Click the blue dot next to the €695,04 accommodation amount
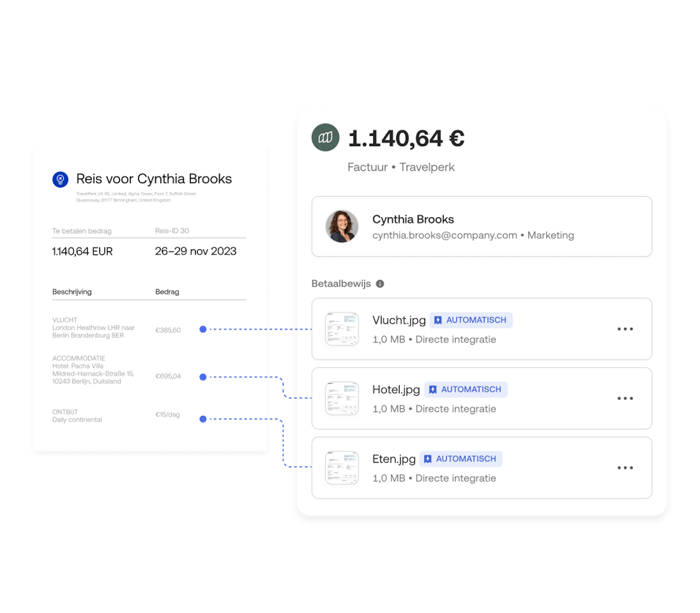700x613 pixels. coord(203,377)
